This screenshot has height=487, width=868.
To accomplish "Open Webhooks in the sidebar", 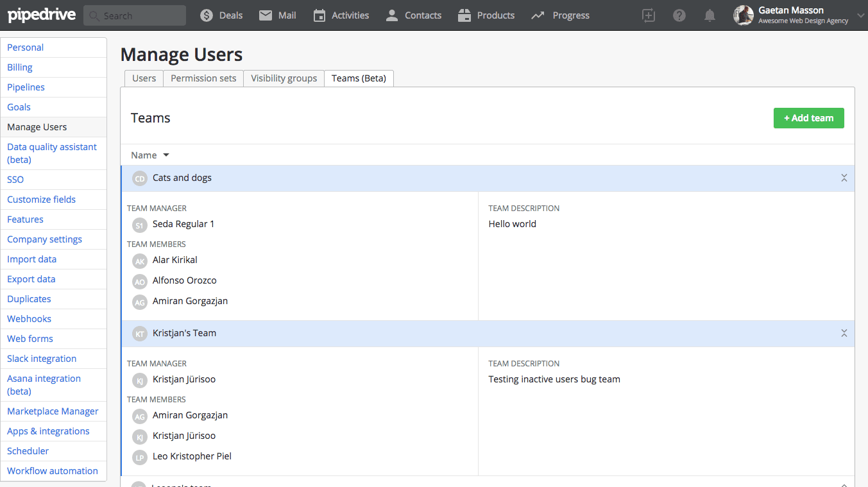I will click(29, 319).
